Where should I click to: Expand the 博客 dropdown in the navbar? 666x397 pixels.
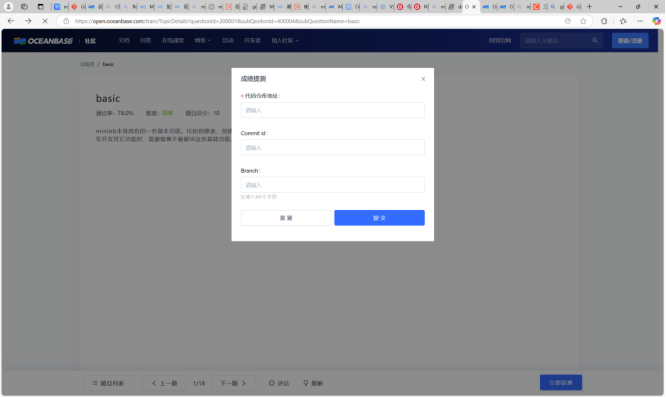tap(203, 40)
